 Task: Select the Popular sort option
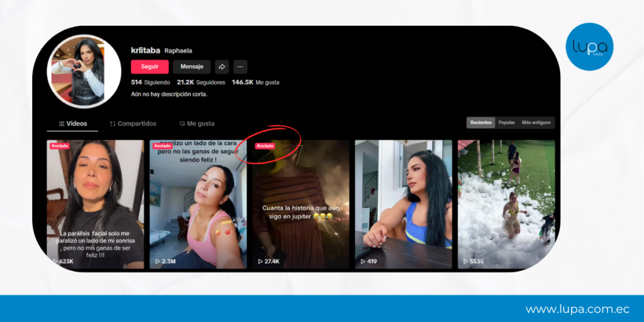506,123
